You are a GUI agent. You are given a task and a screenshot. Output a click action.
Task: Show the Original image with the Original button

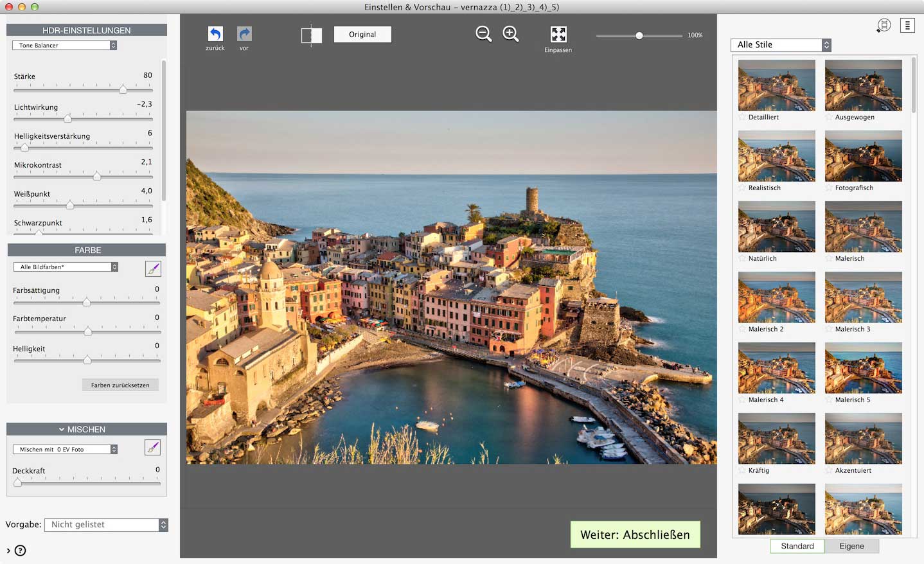pyautogui.click(x=362, y=34)
